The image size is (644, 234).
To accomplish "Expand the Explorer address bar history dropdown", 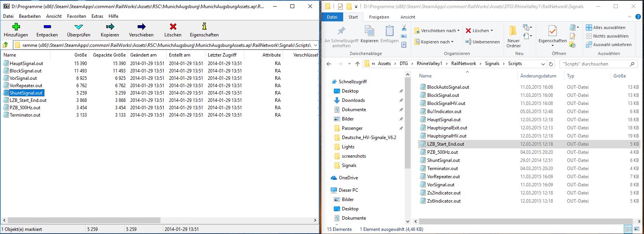I will pyautogui.click(x=543, y=64).
